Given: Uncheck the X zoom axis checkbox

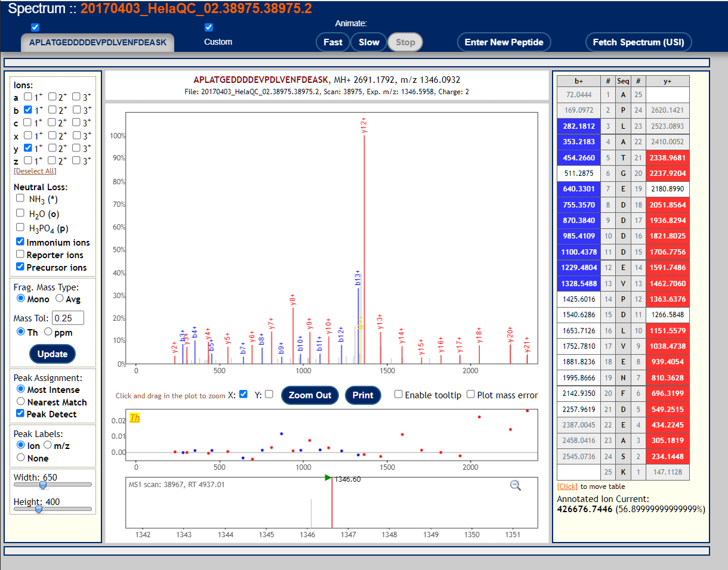Looking at the screenshot, I should [x=243, y=394].
